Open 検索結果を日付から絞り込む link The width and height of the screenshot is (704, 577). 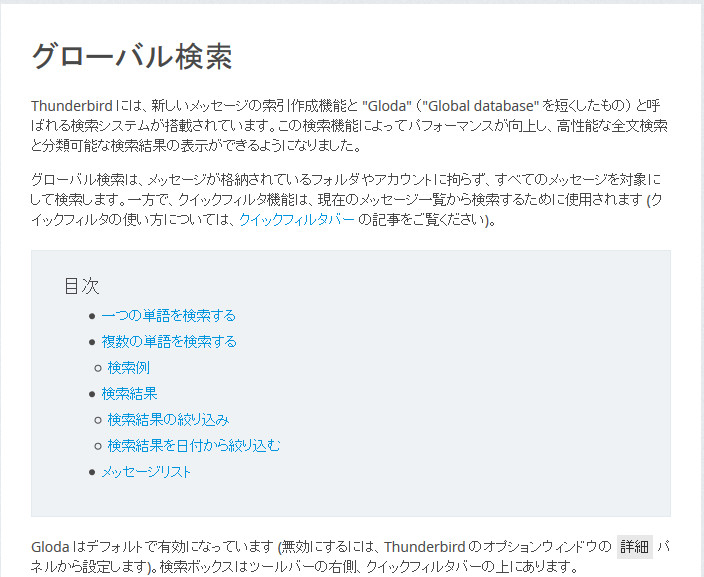[x=194, y=446]
